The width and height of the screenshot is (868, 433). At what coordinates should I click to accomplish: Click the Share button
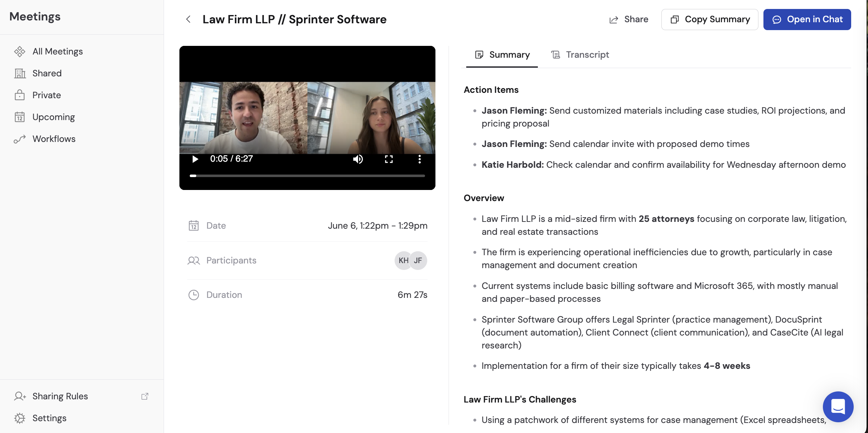tap(629, 19)
